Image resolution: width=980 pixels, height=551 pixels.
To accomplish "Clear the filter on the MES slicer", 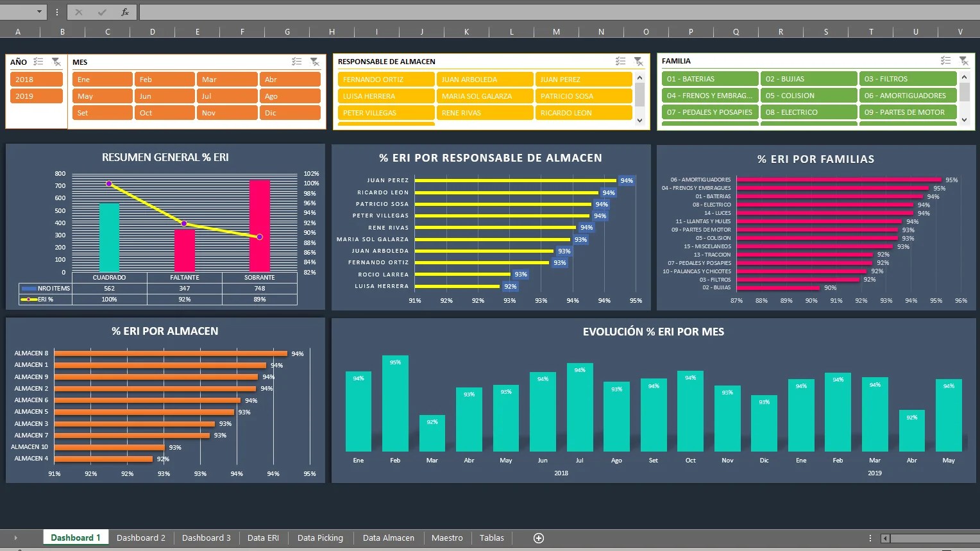I will 315,62.
